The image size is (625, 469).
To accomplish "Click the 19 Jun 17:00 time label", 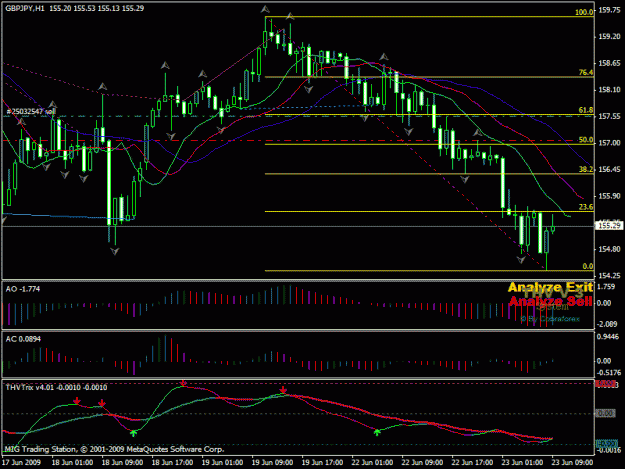I will click(x=322, y=463).
